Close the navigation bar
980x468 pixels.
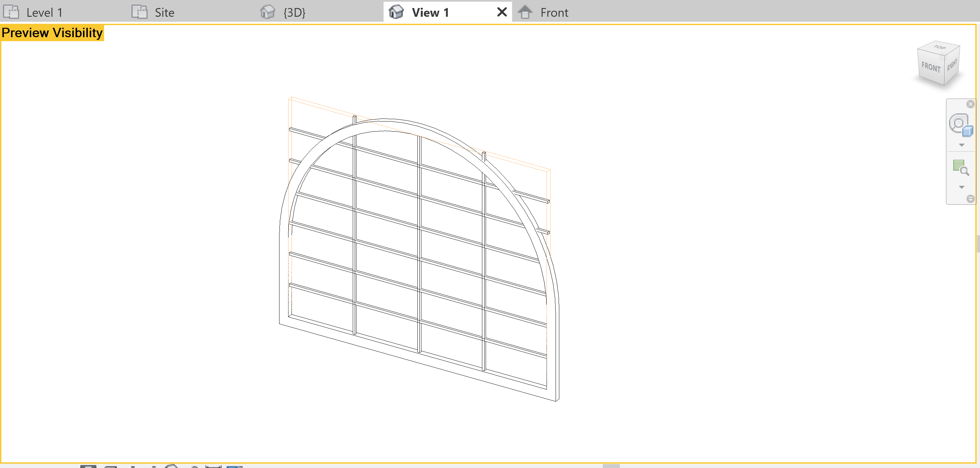point(971,104)
